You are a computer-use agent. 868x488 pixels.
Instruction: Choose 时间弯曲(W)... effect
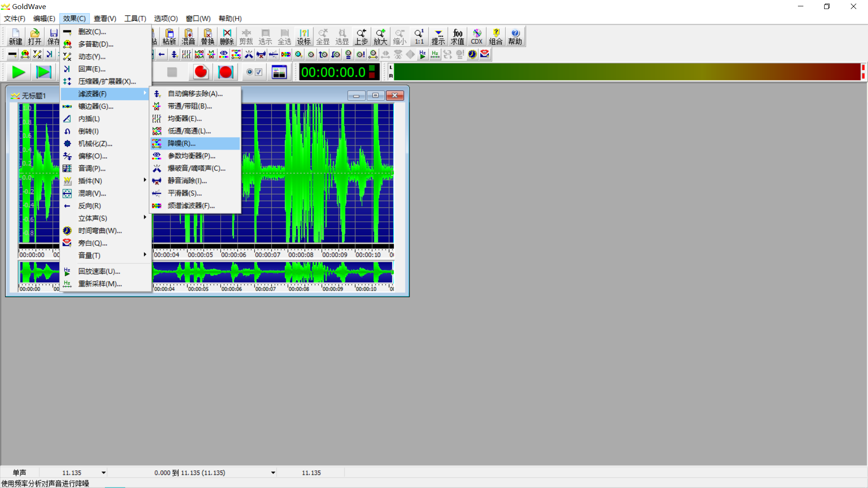coord(105,230)
